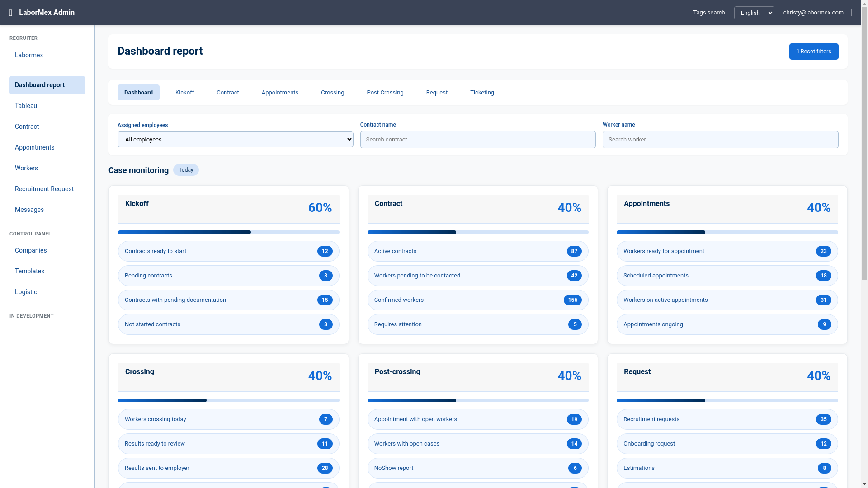The image size is (868, 488).
Task: Open Labormex in the sidebar
Action: 47,55
